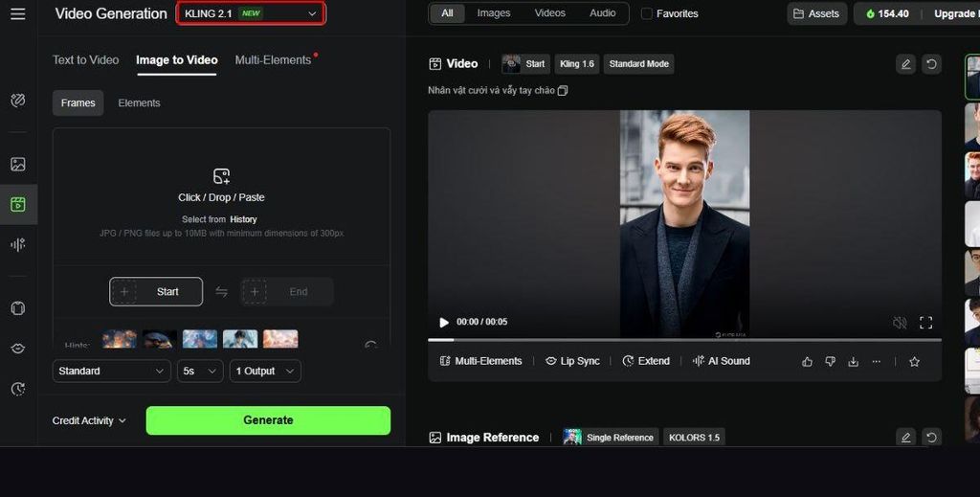980x497 pixels.
Task: Click the image upload drop area
Action: [x=221, y=196]
